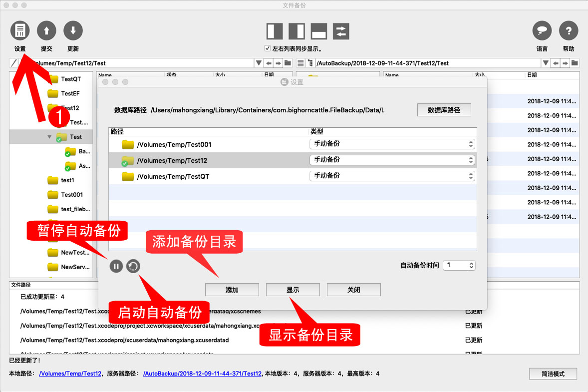Open the left path history dropdown arrow

click(259, 63)
